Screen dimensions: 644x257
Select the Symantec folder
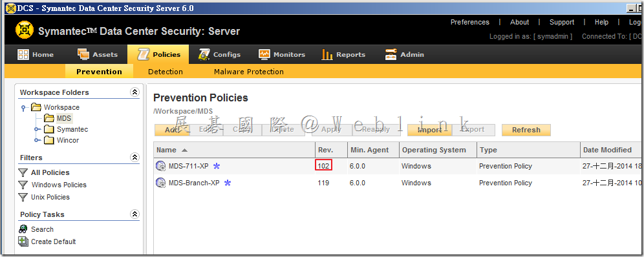72,130
